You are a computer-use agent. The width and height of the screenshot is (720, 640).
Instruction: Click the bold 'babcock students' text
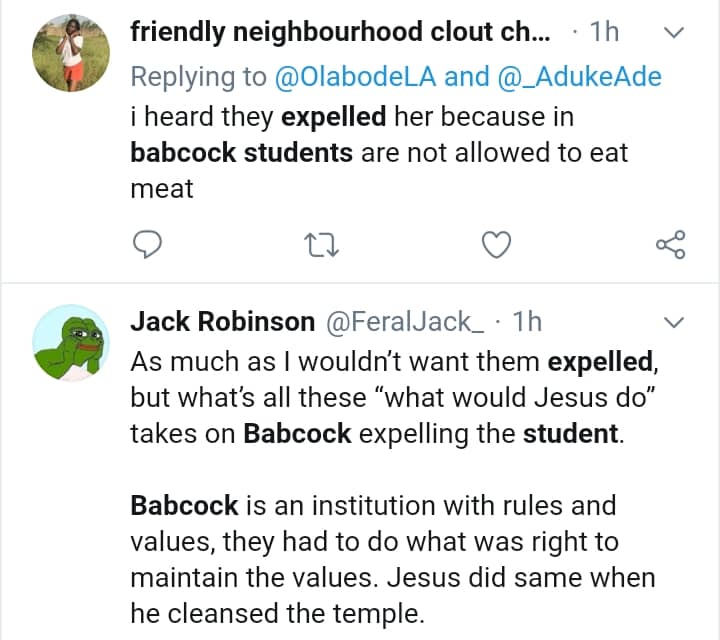point(242,153)
